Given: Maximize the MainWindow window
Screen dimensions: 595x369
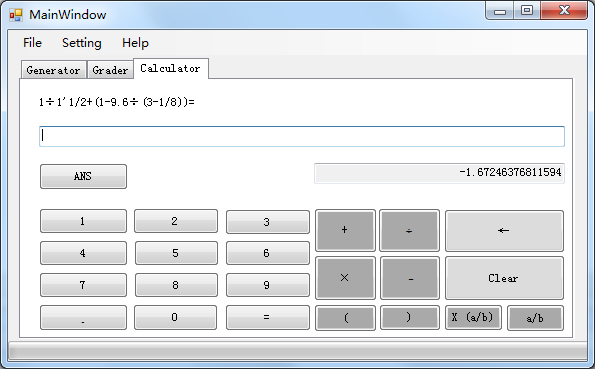Looking at the screenshot, I should tap(527, 10).
